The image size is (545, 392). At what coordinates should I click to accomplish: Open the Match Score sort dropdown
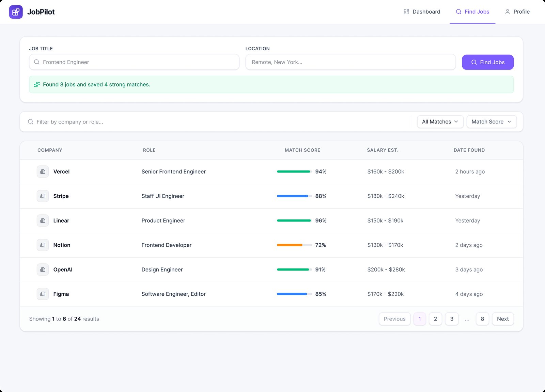coord(492,121)
